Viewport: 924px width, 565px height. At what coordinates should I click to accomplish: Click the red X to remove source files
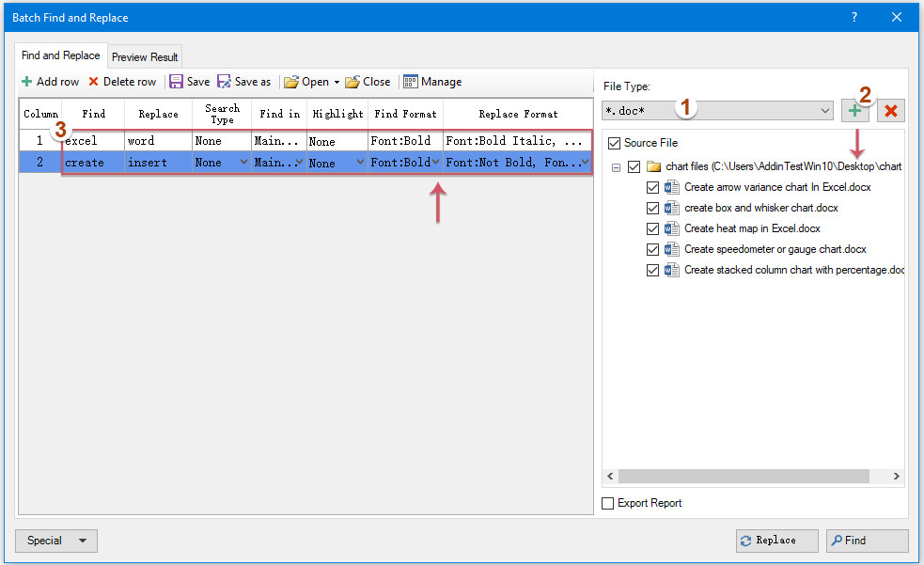tap(890, 110)
